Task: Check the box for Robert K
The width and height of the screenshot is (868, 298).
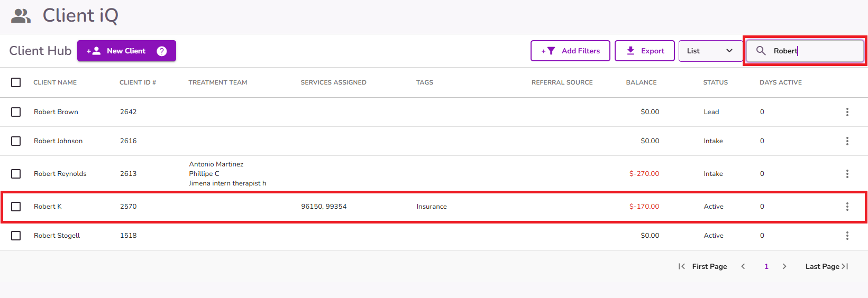Action: click(x=16, y=207)
